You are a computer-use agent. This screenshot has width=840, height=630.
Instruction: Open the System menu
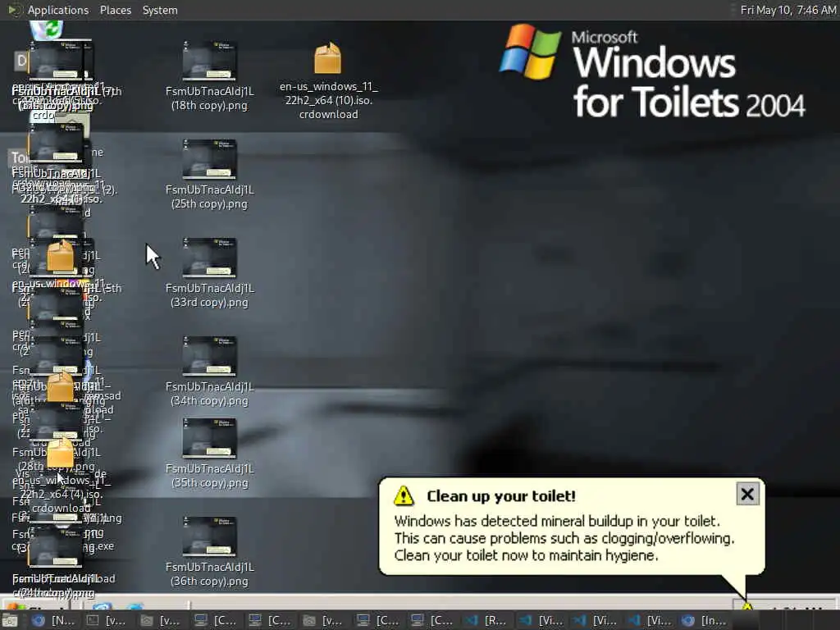pyautogui.click(x=160, y=10)
